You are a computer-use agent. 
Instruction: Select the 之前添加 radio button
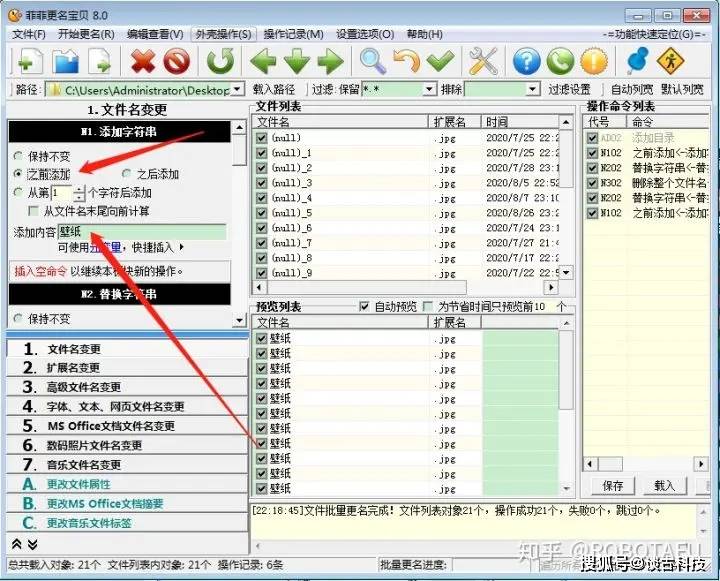pos(18,174)
